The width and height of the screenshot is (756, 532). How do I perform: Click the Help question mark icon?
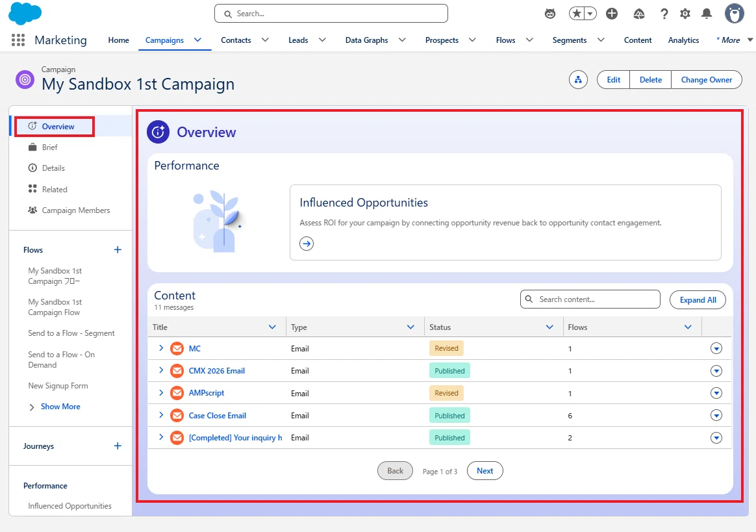click(x=664, y=14)
